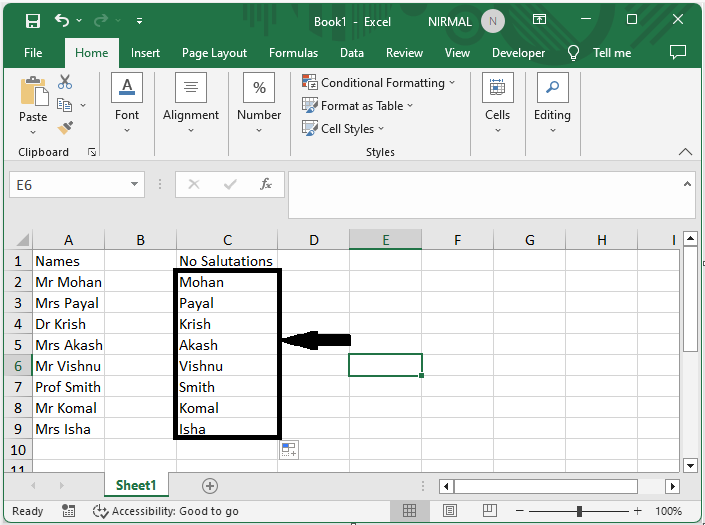The height and width of the screenshot is (525, 705).
Task: Open the File menu
Action: tap(33, 53)
